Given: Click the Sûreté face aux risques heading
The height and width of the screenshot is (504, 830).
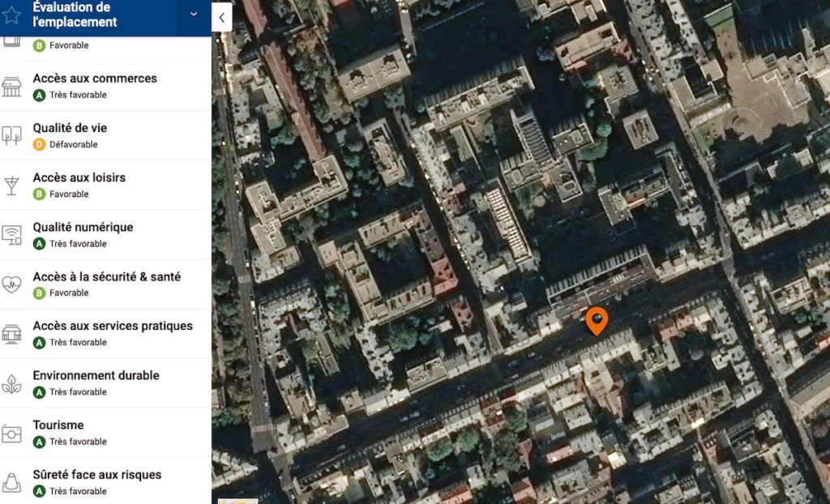Looking at the screenshot, I should (97, 475).
